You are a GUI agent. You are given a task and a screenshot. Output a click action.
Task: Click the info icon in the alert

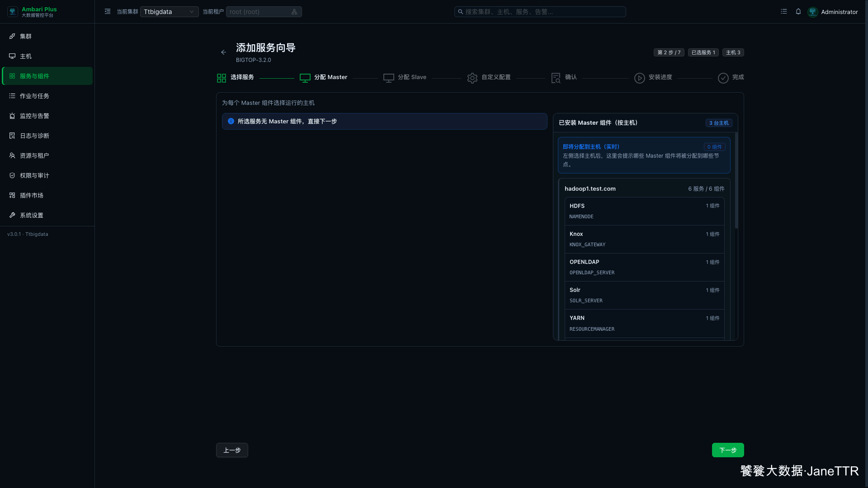(x=231, y=121)
